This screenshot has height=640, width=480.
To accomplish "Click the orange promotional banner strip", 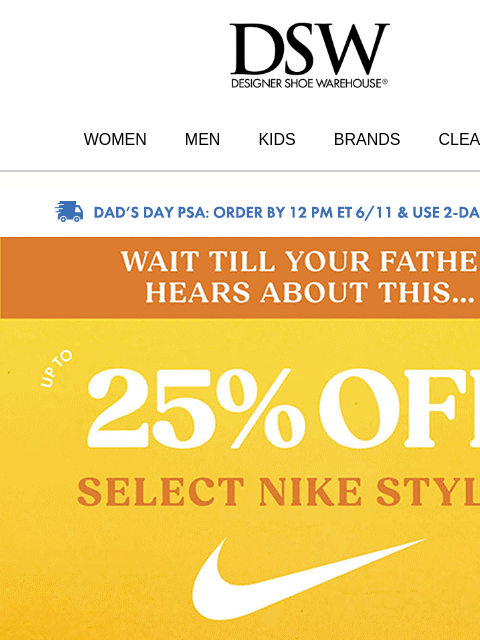I will tap(240, 278).
